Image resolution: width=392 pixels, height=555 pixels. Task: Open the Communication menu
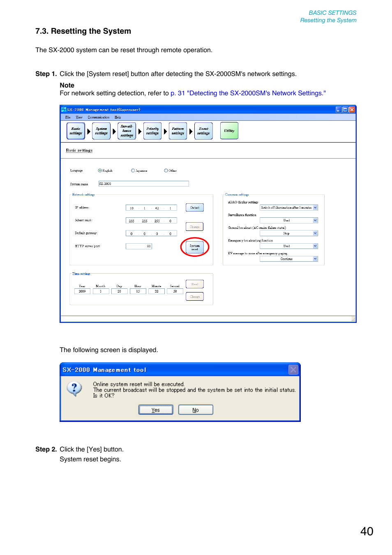tap(99, 117)
